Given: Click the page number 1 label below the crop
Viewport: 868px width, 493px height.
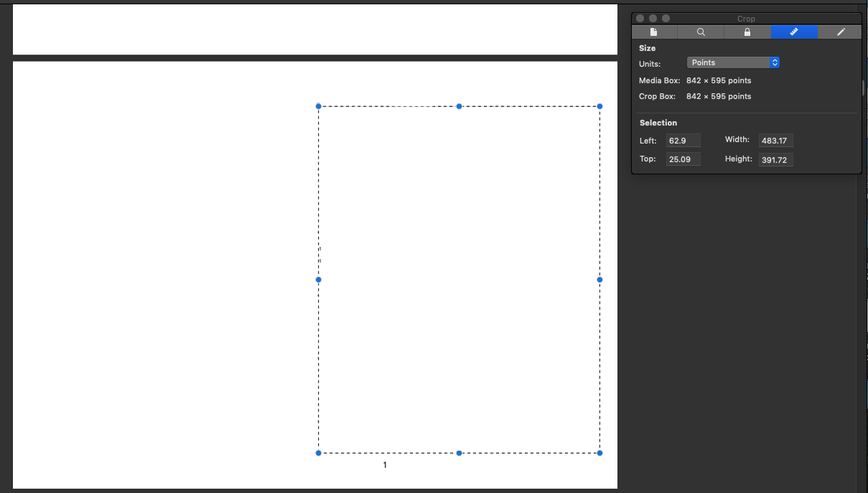Looking at the screenshot, I should point(384,464).
